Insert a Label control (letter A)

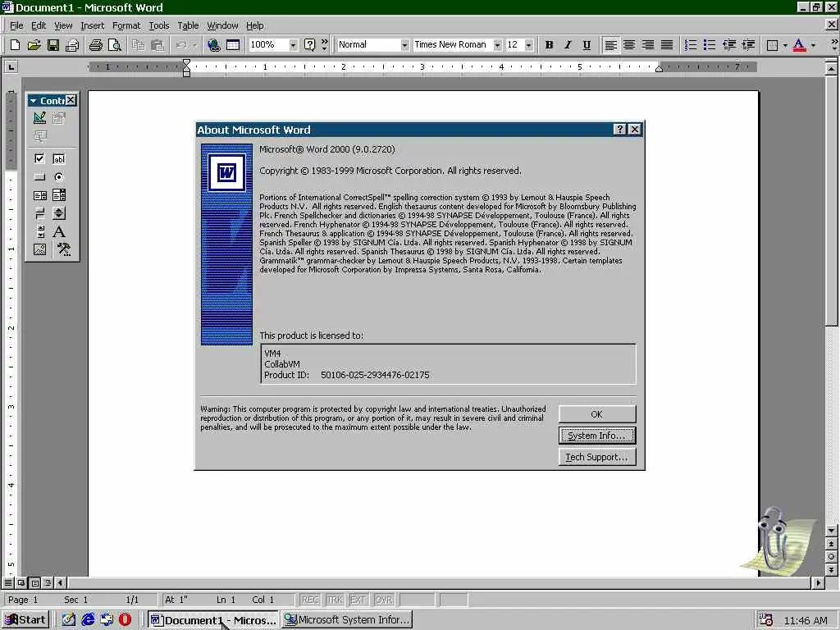tap(59, 231)
